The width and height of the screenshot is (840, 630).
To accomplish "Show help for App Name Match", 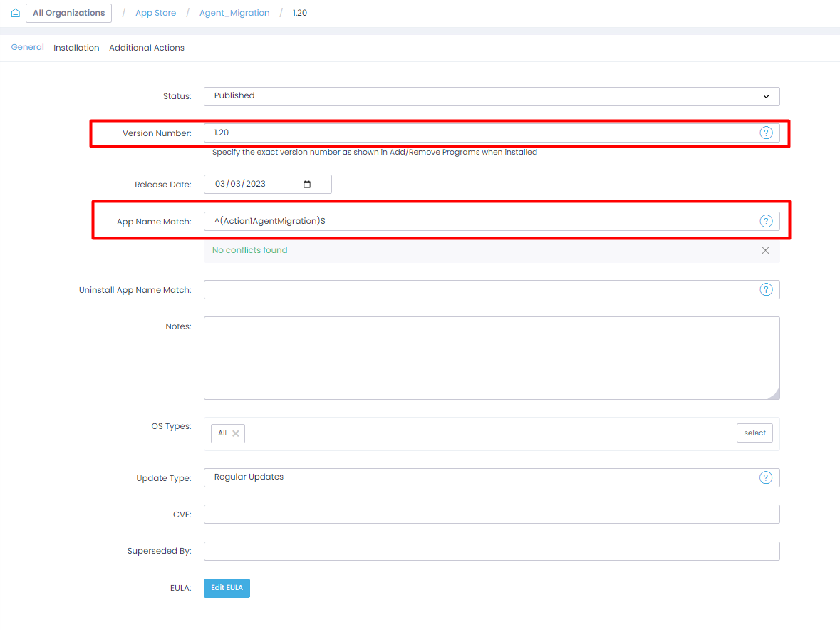I will click(x=766, y=221).
